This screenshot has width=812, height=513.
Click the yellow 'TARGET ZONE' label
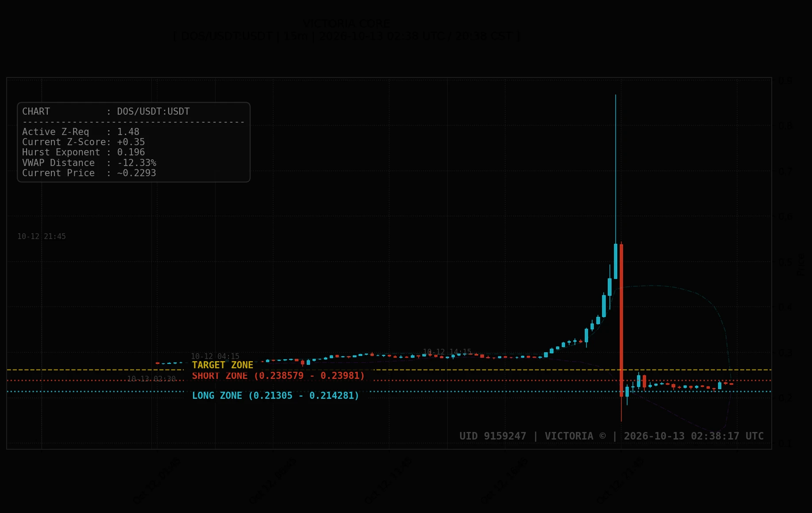pyautogui.click(x=223, y=365)
